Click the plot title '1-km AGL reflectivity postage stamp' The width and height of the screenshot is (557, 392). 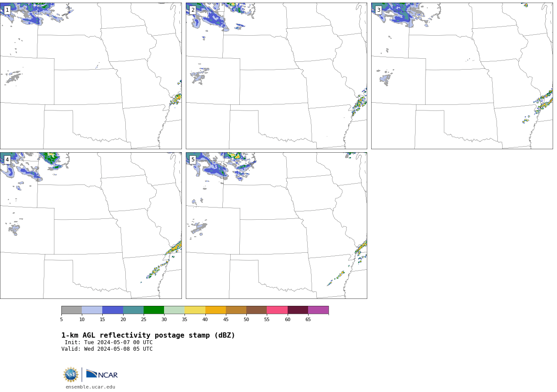point(148,335)
